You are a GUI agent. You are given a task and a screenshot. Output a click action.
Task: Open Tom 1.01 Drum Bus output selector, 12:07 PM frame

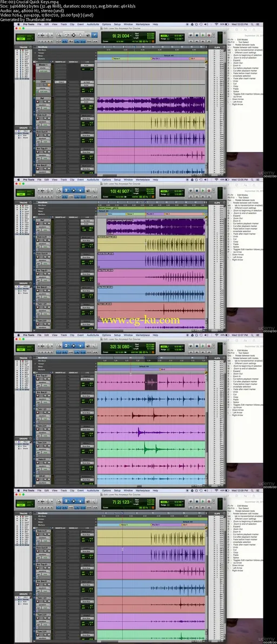87,413
